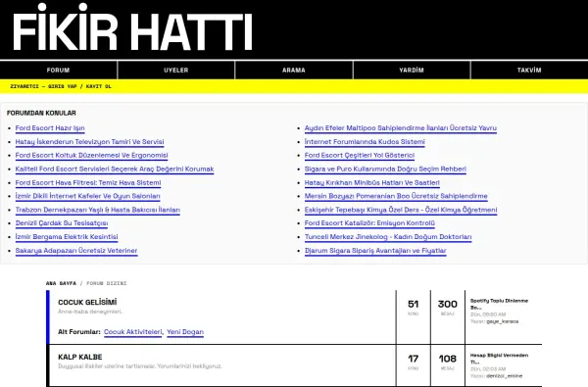Open Cocuk Aktiviteleri subforum
The width and height of the screenshot is (588, 387).
point(132,332)
